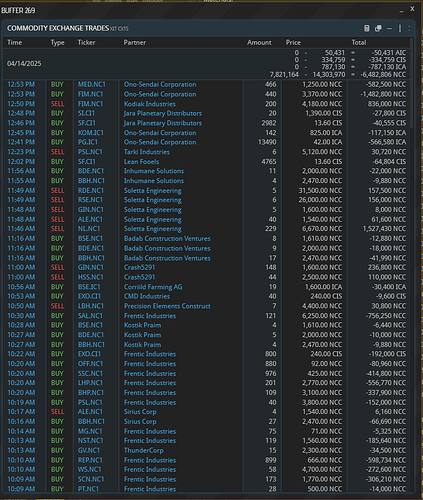Open partner Corriild Farming AG
The height and width of the screenshot is (500, 423).
click(x=153, y=287)
